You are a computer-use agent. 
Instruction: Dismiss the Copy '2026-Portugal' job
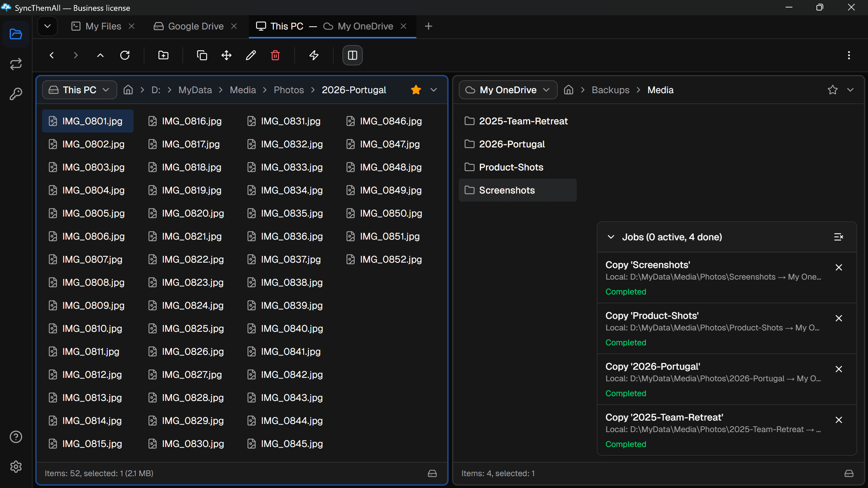839,369
